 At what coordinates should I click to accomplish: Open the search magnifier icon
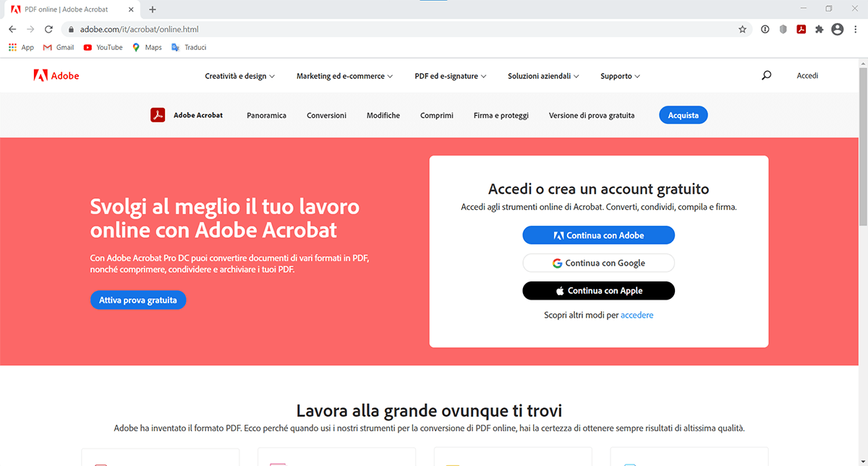767,75
